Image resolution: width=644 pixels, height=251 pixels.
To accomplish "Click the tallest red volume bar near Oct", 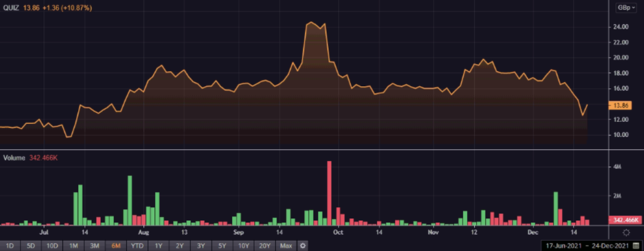I will click(329, 193).
